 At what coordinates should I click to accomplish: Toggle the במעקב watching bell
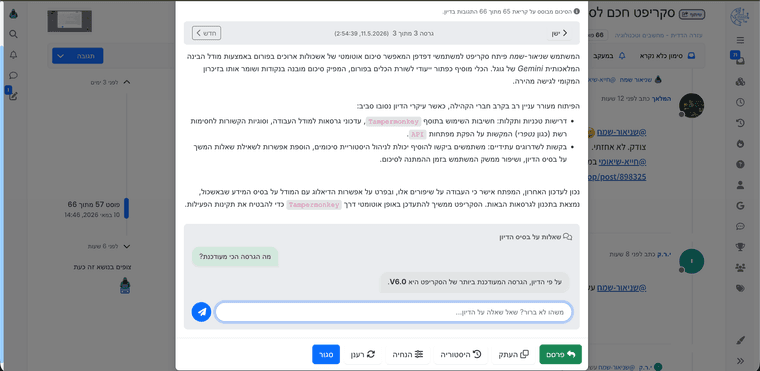point(610,56)
